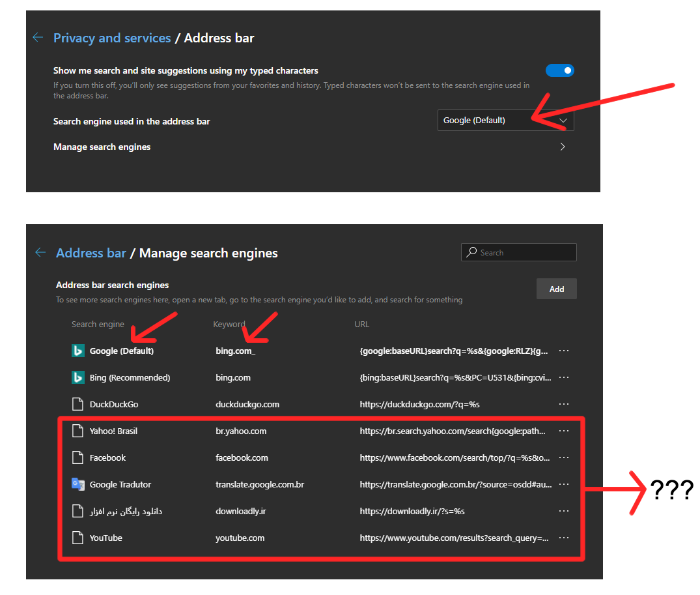Viewport: 700px width, 595px height.
Task: Click the back arrow on Manage search engines page
Action: (x=40, y=252)
